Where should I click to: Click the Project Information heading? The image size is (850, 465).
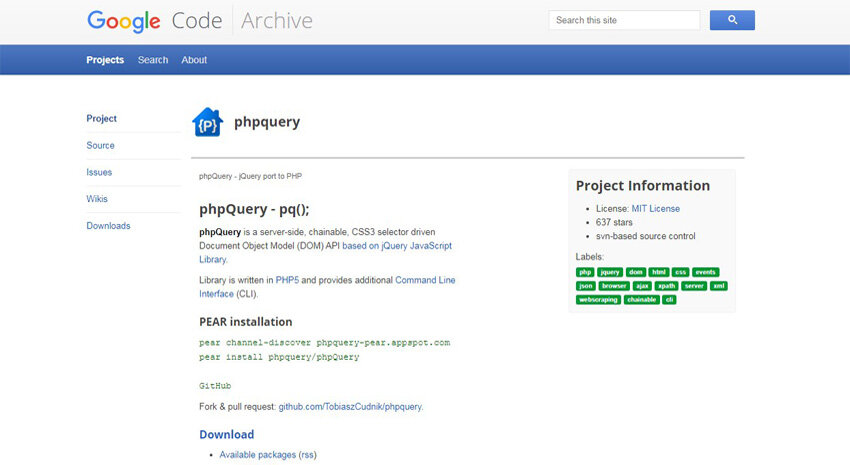tap(643, 186)
